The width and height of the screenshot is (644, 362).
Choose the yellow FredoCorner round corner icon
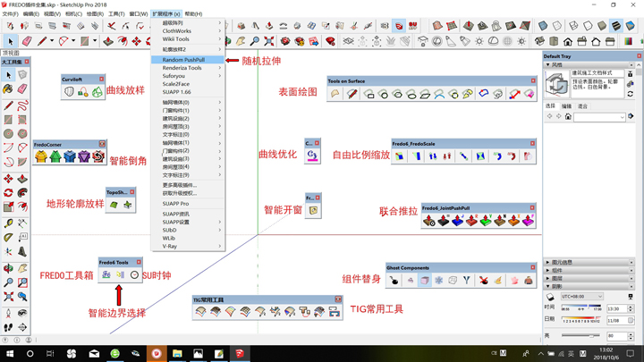40,156
